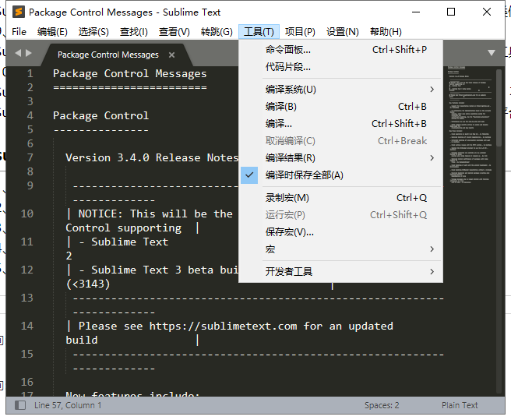Click the vertical scrollbar thumb
Viewport: 511px width, 420px height.
pos(499,108)
